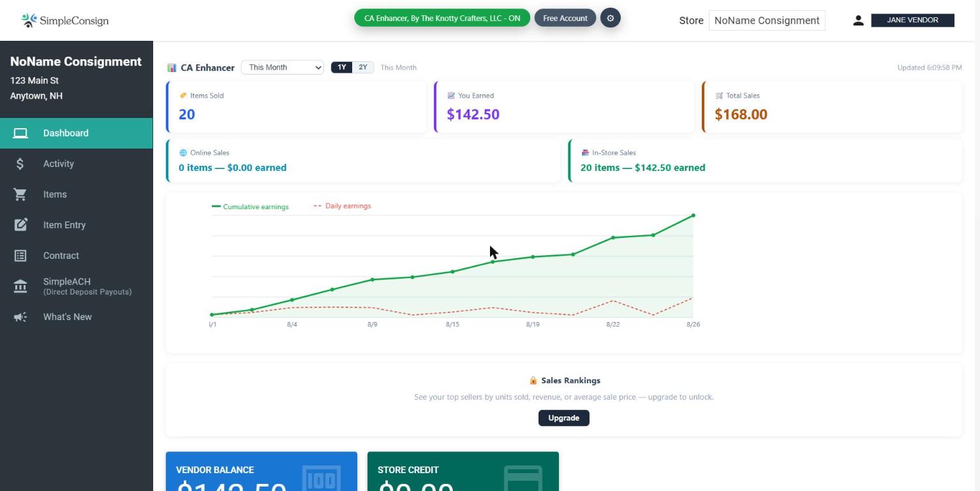Open What's New page
This screenshot has width=980, height=491.
pyautogui.click(x=77, y=317)
